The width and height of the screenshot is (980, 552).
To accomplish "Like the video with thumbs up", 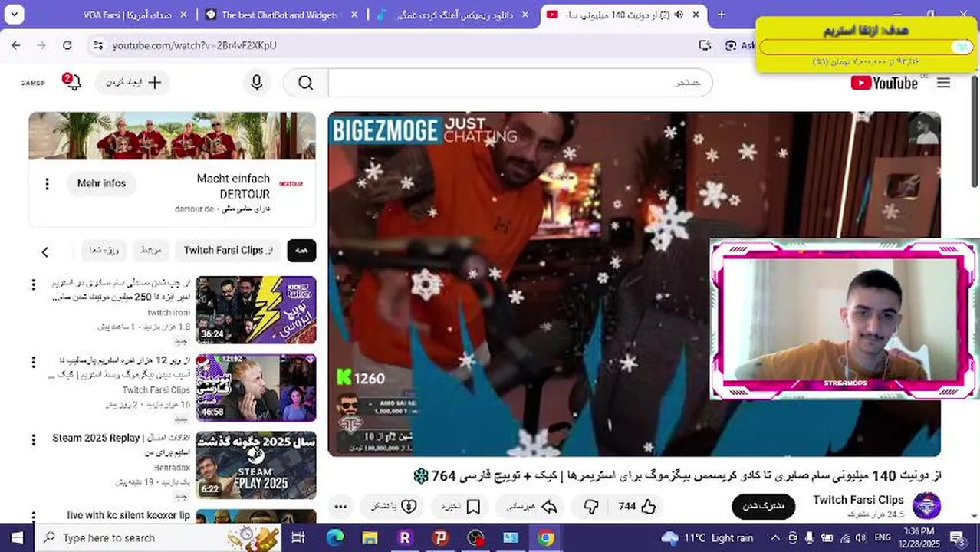I will click(637, 506).
